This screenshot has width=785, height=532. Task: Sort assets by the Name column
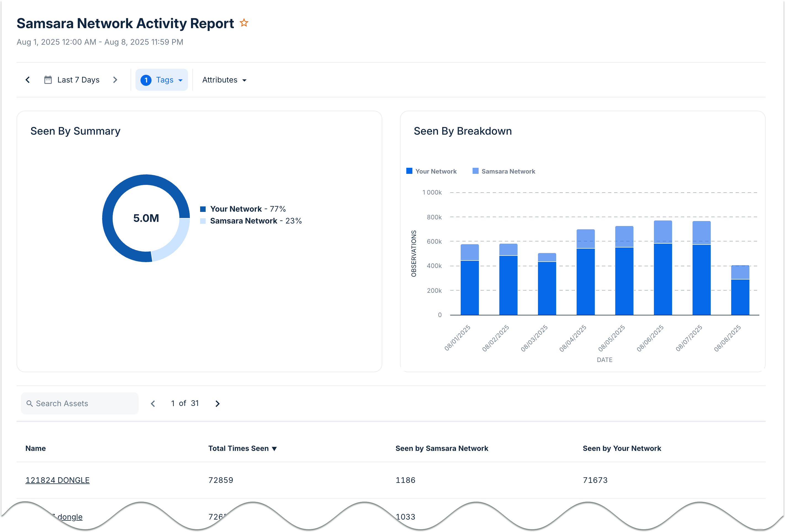click(35, 448)
